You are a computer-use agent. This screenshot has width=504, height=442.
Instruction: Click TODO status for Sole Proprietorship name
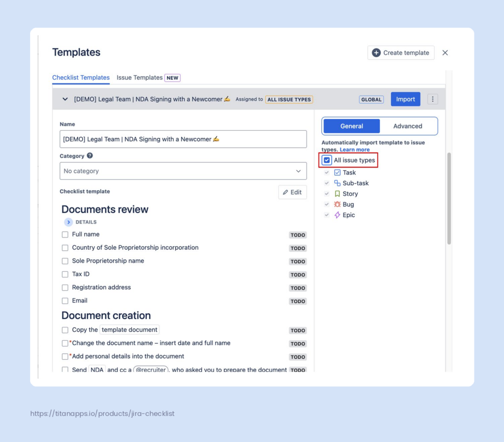coord(298,261)
